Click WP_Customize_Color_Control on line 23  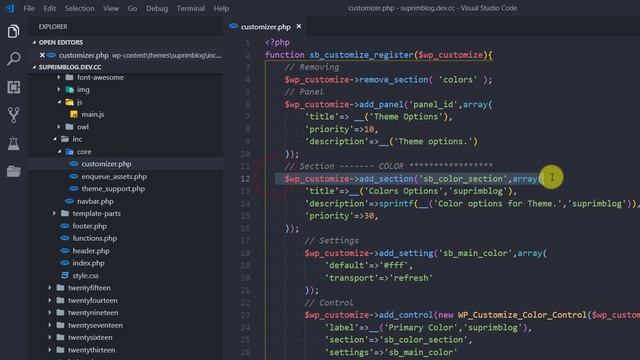click(x=522, y=315)
